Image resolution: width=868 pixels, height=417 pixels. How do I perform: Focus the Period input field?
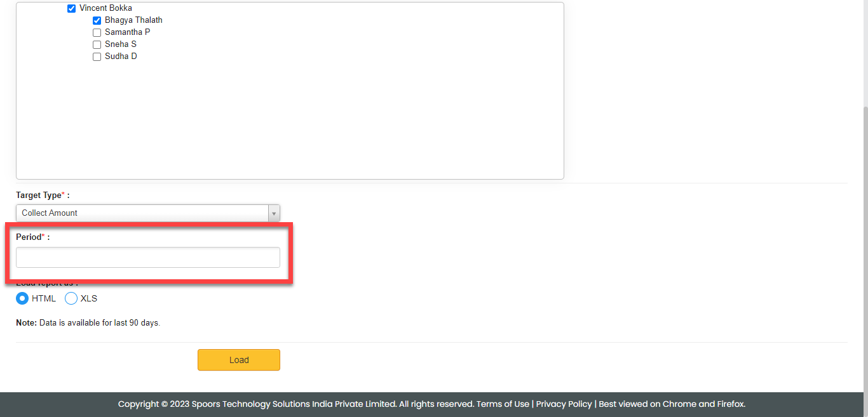(147, 258)
